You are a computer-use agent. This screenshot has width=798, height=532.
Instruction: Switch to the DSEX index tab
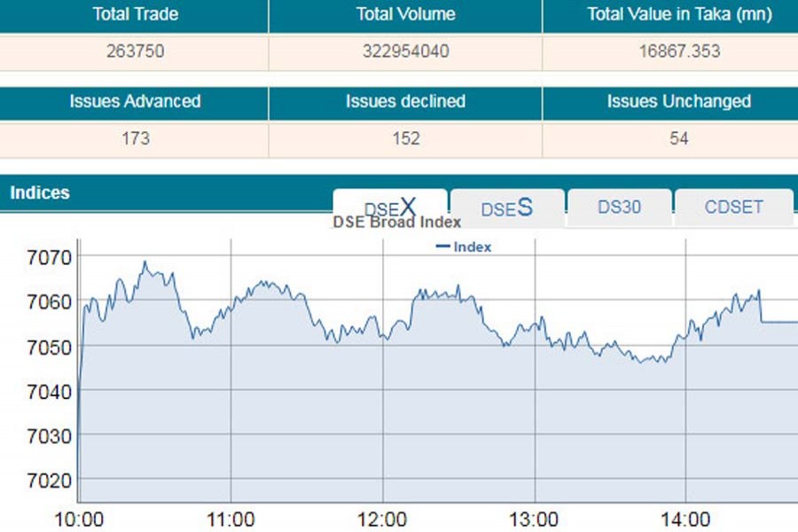[390, 208]
